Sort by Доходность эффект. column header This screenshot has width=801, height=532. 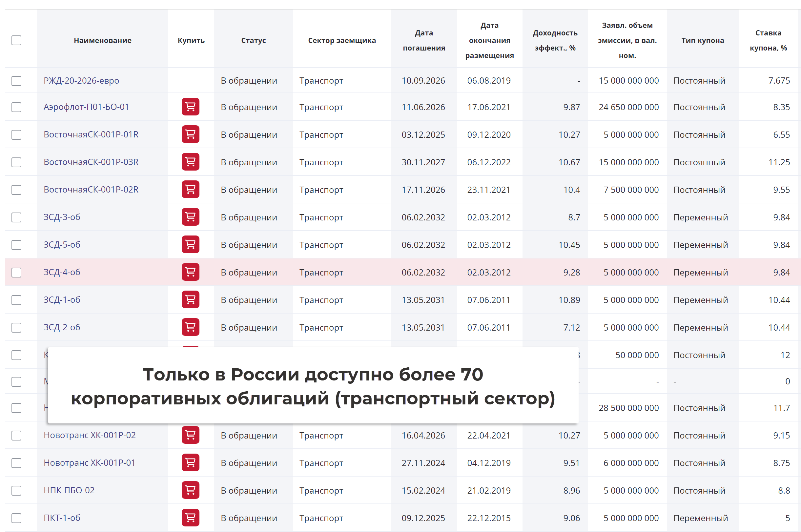(555, 40)
